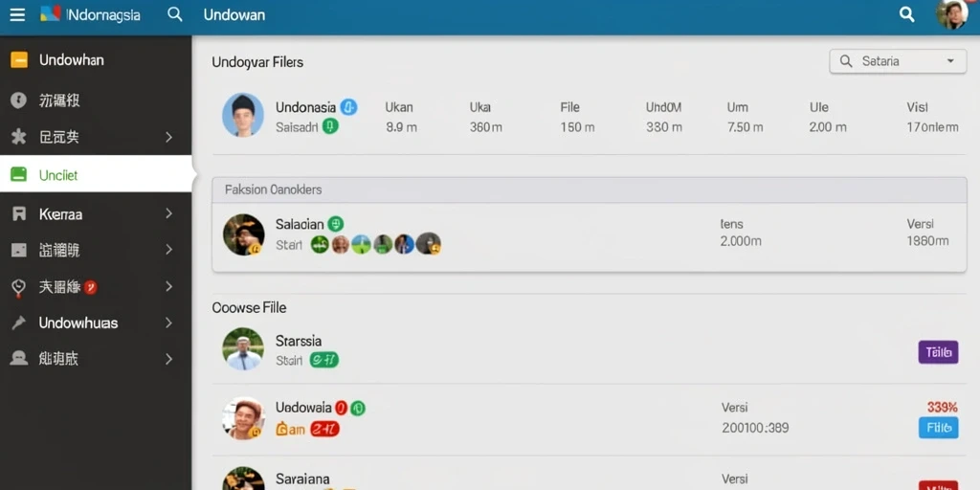Screen dimensions: 980x490
Task: Expand the chevron beside the puzzle piece item
Action: (x=168, y=137)
